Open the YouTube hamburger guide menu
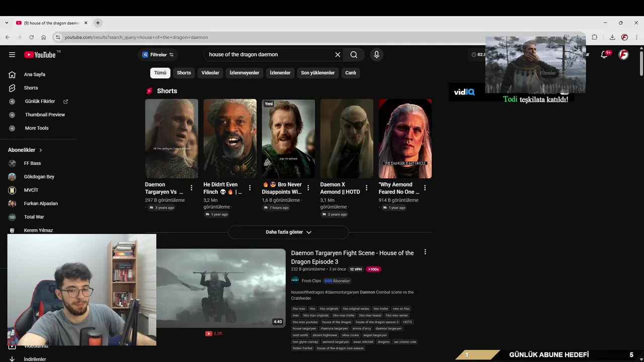 coord(12,55)
